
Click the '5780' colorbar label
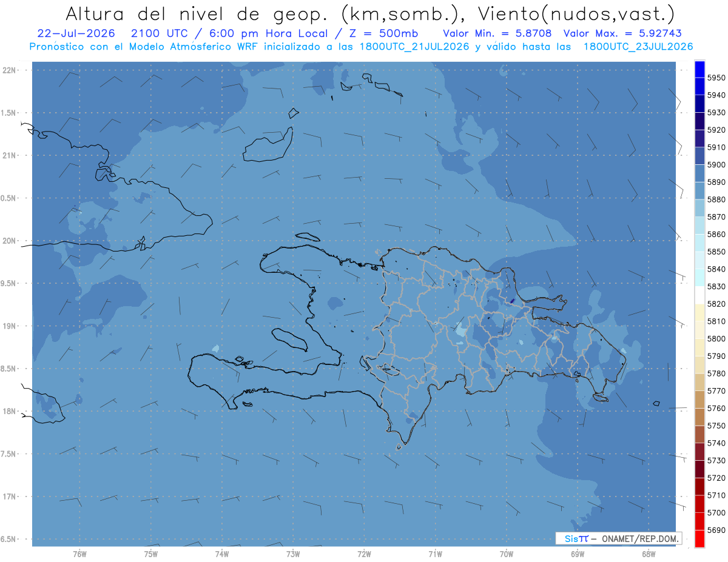tap(716, 373)
